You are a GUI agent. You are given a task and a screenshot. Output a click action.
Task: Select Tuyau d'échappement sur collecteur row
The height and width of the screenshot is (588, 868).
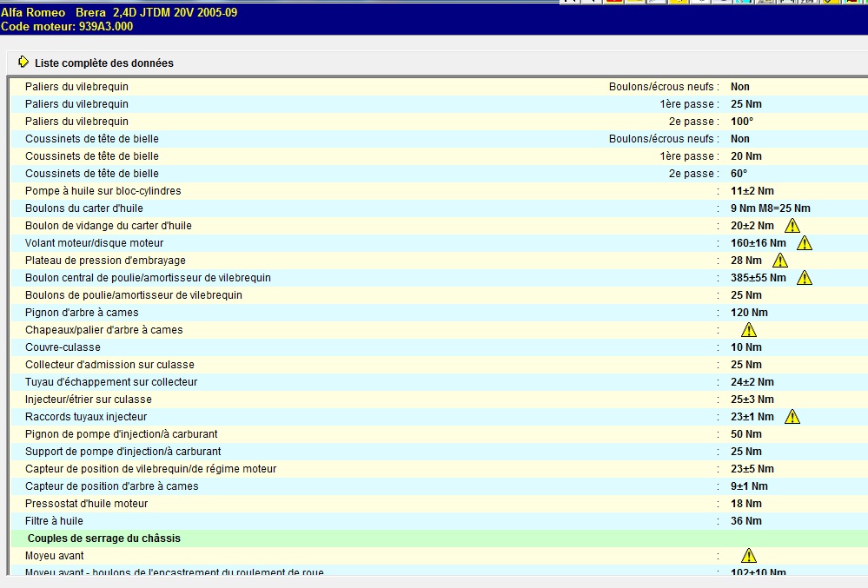[x=111, y=382]
